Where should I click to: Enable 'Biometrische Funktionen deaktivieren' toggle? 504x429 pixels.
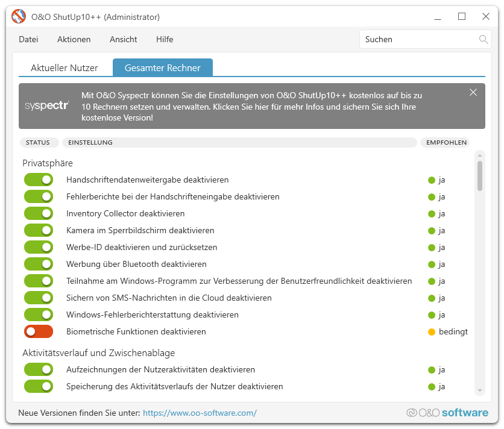point(39,331)
